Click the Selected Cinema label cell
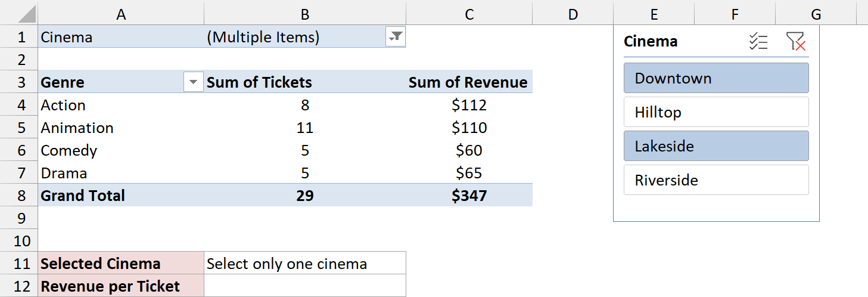This screenshot has width=868, height=297. point(121,264)
